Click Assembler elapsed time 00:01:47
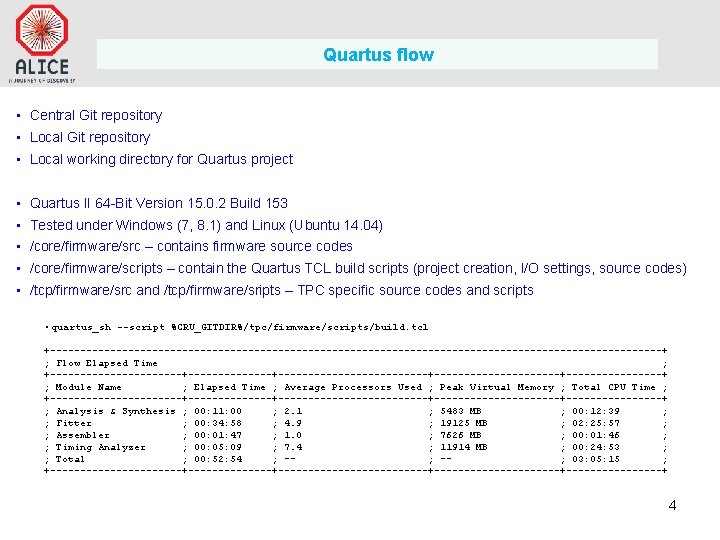The image size is (720, 540). click(x=218, y=435)
